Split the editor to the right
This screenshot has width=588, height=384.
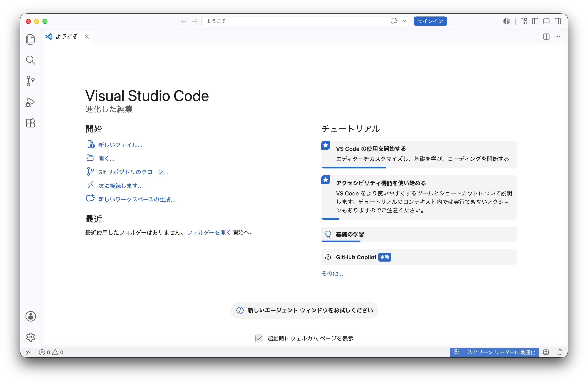(x=546, y=37)
